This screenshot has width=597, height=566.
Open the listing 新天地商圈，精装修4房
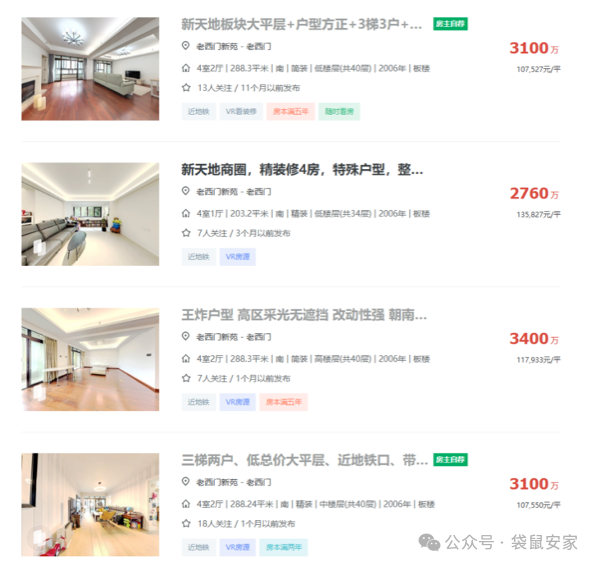pos(302,170)
